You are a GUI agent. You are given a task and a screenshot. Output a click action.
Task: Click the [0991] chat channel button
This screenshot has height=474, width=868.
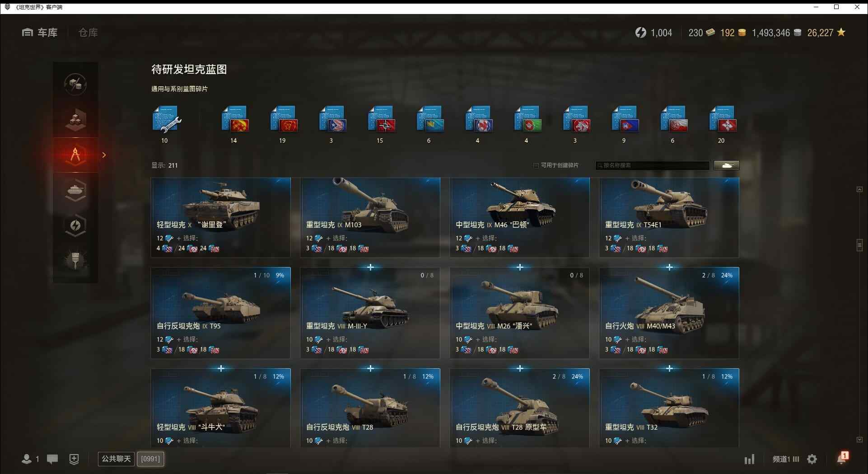coord(150,459)
